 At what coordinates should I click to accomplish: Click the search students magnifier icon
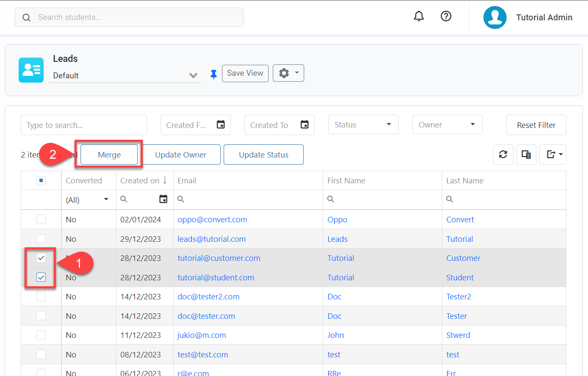26,17
